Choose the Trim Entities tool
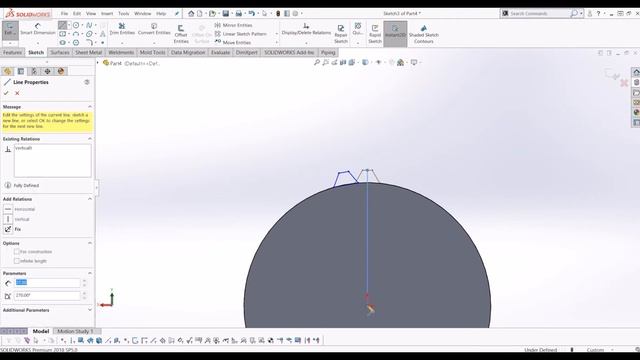 click(x=122, y=29)
